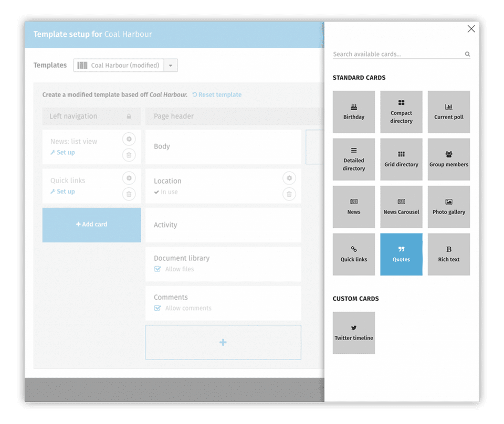
Task: Add the Detailed directory card
Action: (x=353, y=160)
